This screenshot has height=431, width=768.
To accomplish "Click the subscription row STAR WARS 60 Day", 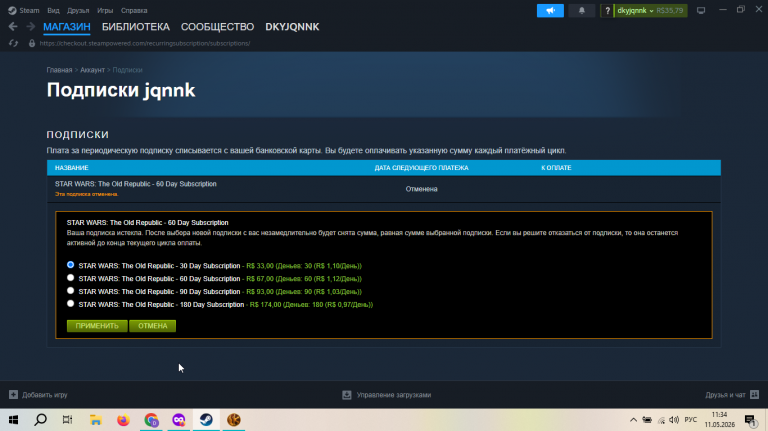I will [384, 189].
